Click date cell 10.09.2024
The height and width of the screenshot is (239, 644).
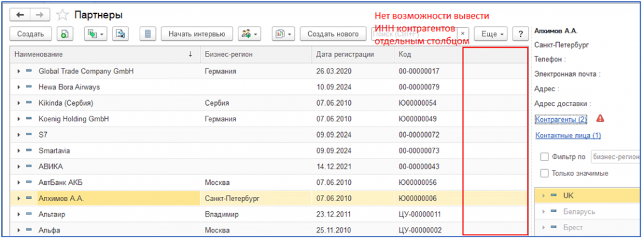(353, 87)
